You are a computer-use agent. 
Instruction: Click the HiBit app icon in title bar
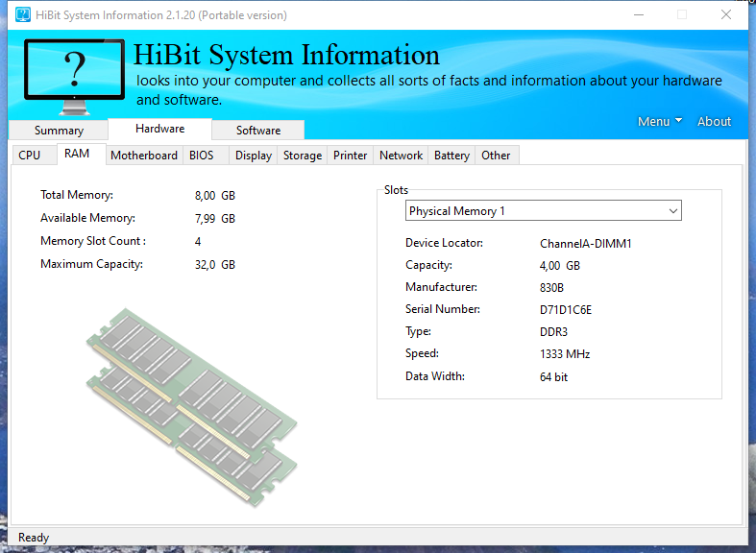(23, 15)
